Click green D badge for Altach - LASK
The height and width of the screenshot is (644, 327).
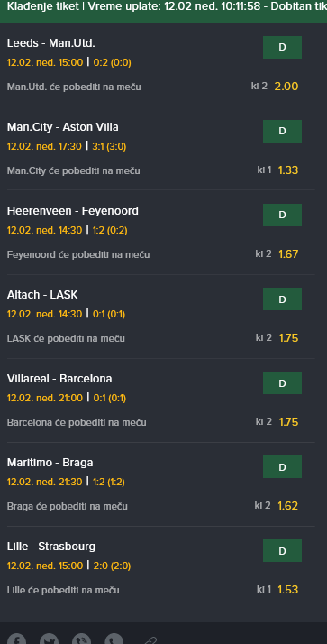(282, 299)
